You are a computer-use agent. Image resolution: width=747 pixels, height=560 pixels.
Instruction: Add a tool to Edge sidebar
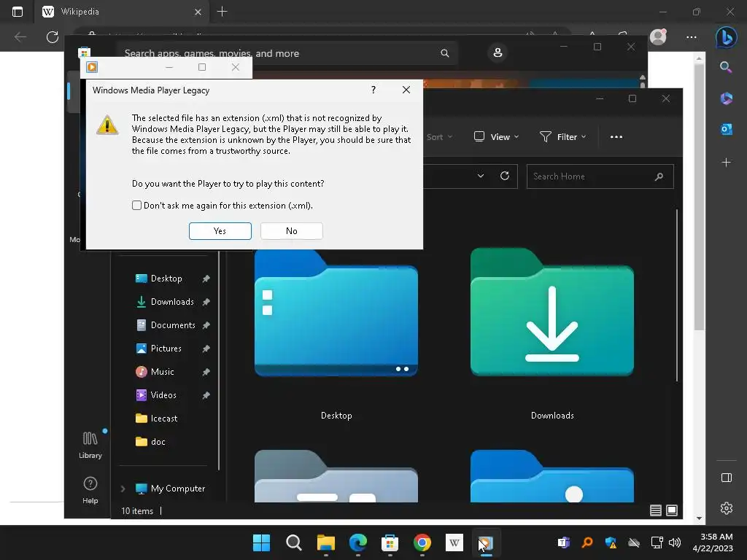[726, 163]
